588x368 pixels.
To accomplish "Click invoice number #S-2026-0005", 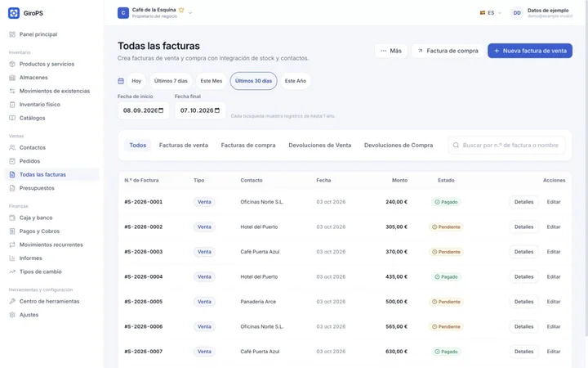I will 143,302.
